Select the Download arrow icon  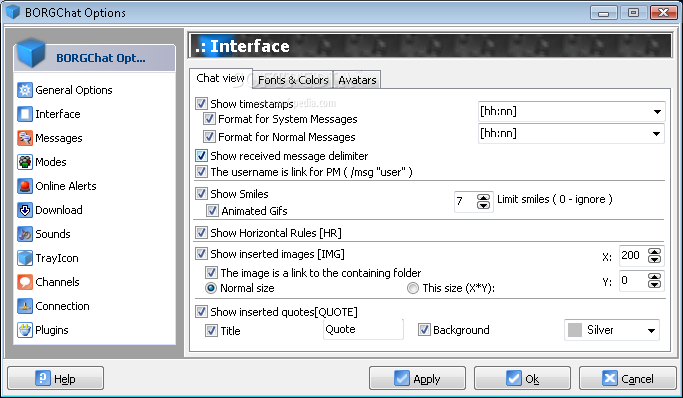click(x=25, y=210)
